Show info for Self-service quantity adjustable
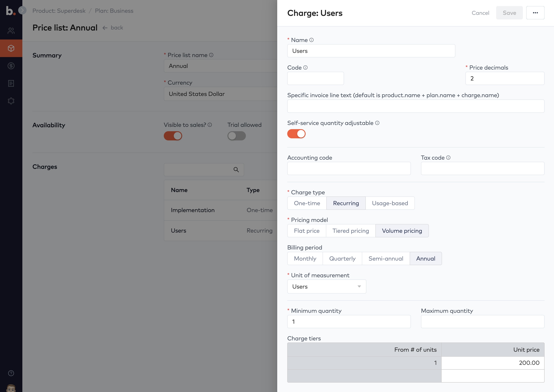Screen dimensions: 554x392 (377, 123)
